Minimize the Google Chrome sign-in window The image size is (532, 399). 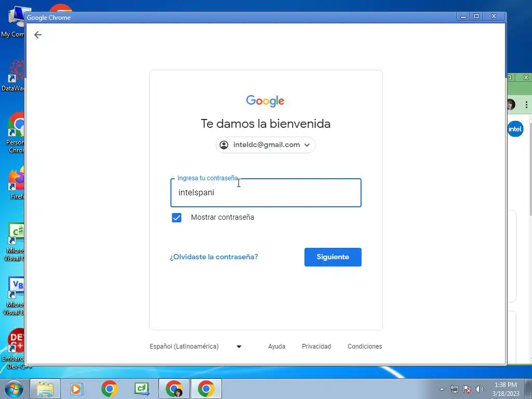point(463,16)
